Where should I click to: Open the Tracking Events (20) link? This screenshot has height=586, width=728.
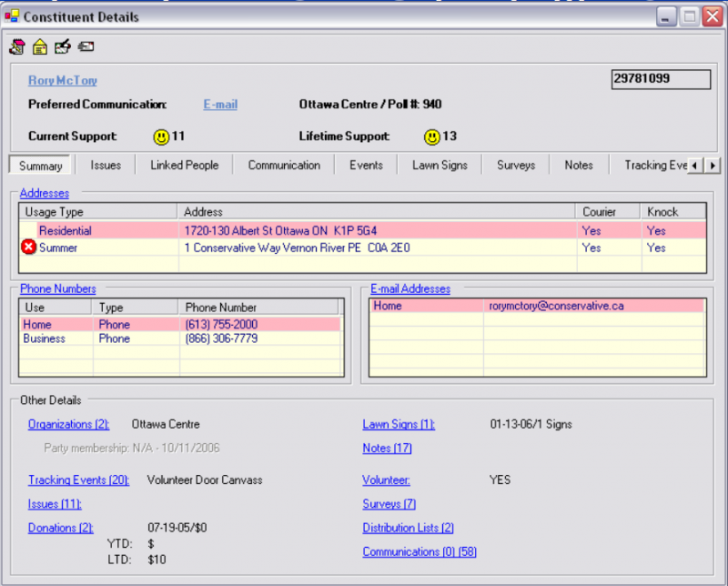point(78,480)
